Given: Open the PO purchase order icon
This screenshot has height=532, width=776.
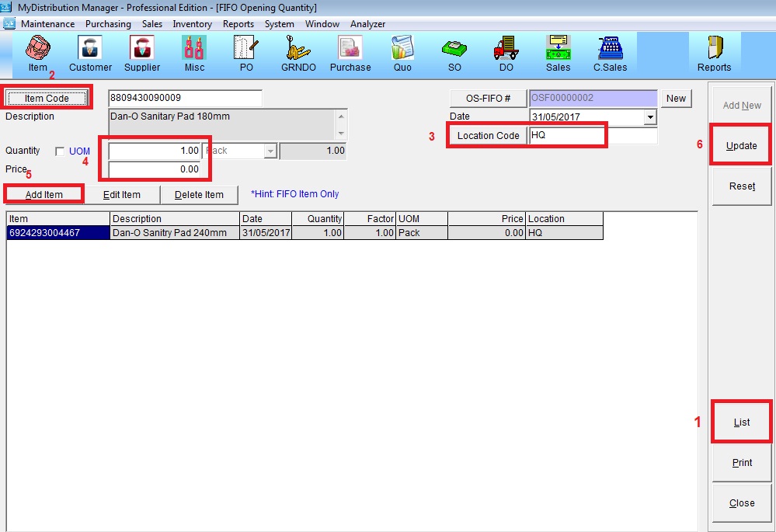Looking at the screenshot, I should coord(245,51).
